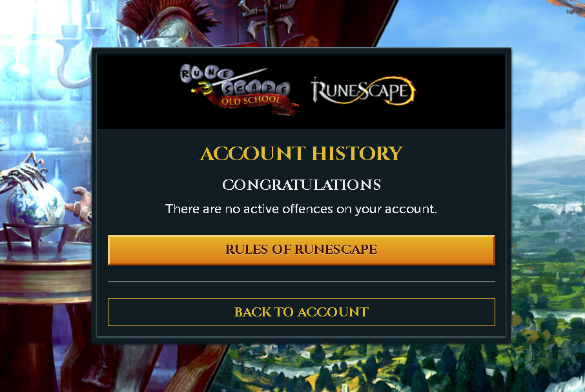Click the green landscape background artwork
The height and width of the screenshot is (392, 585).
point(548,261)
